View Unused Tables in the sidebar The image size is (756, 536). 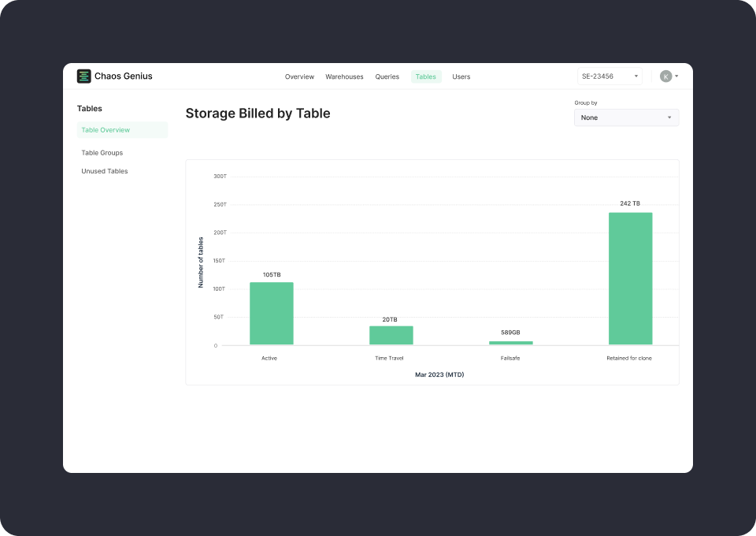(104, 171)
